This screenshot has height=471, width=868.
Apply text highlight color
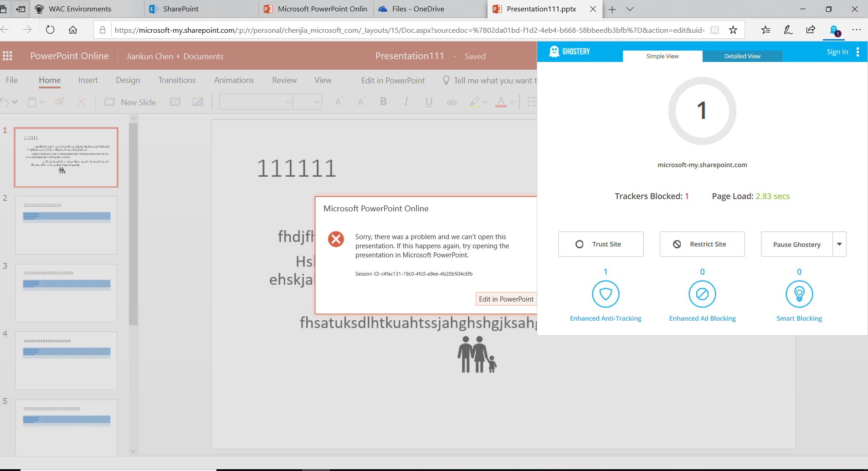(x=475, y=102)
